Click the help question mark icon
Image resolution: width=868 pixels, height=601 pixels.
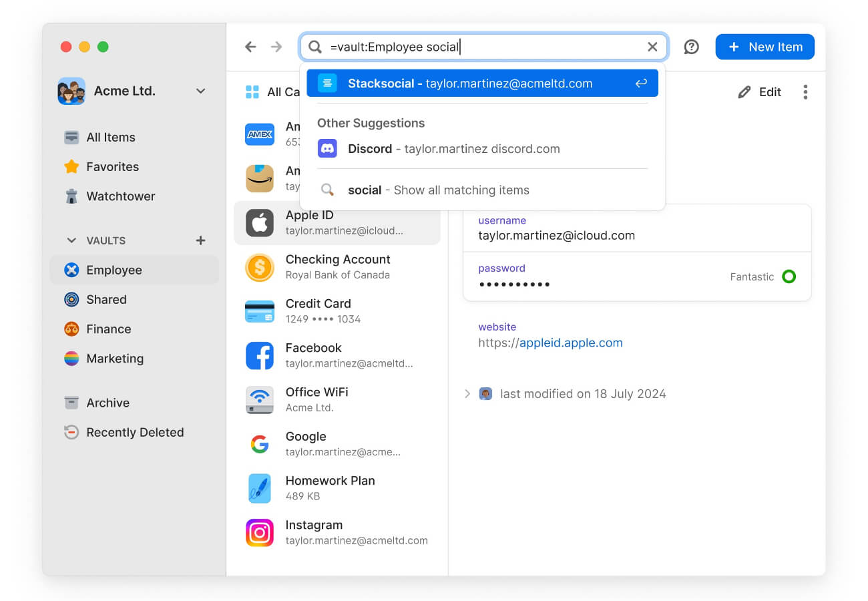click(691, 46)
